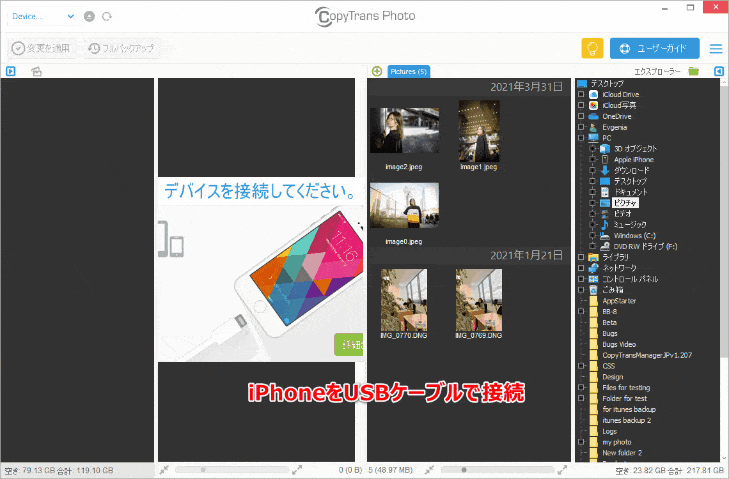Image resolution: width=729 pixels, height=479 pixels.
Task: Click enlarge thumbnails icon in device pane
Action: [297, 470]
